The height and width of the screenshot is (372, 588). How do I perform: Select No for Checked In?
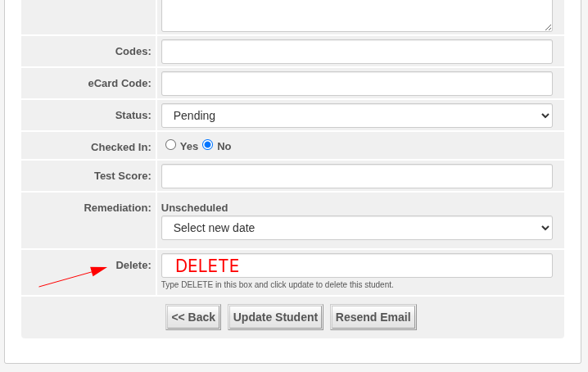[207, 145]
